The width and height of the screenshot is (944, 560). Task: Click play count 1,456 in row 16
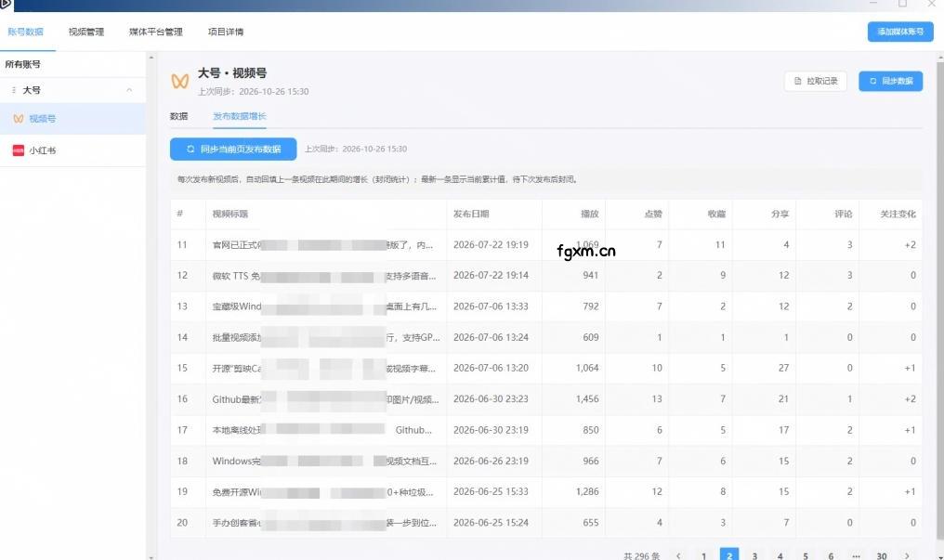[587, 398]
